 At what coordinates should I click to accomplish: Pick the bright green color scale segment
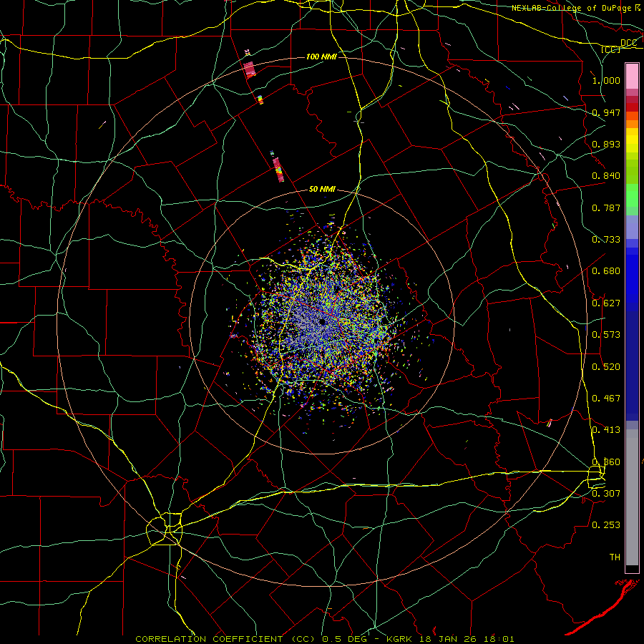632,195
